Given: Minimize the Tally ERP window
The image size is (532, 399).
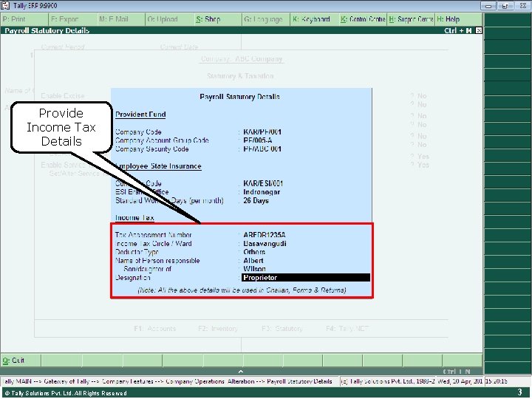Looking at the screenshot, I should (488, 6).
